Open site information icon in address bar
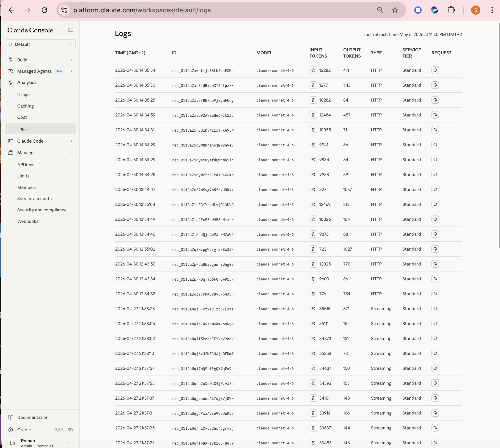Screen dimensions: 500x448 click(64, 10)
